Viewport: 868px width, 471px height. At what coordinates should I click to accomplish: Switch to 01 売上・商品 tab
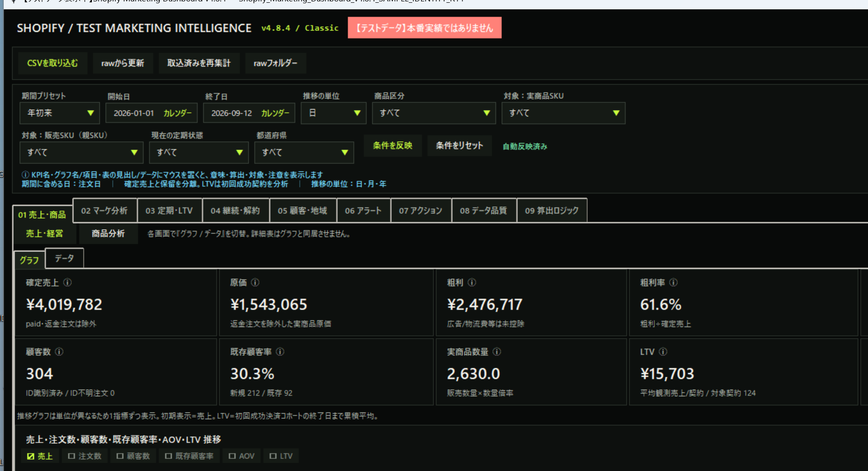[x=42, y=214]
